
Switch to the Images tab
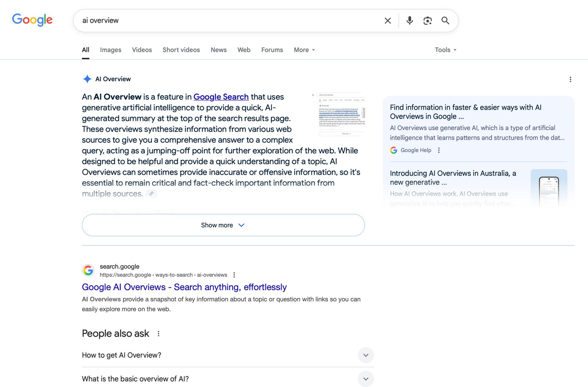click(111, 50)
